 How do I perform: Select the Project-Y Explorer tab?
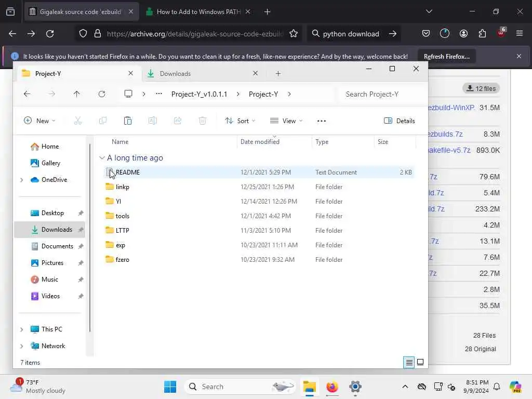tap(77, 74)
